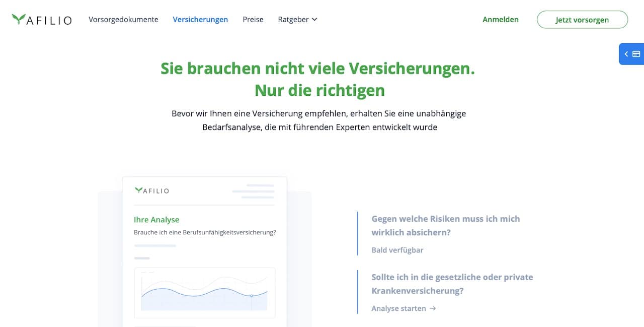Click the Afilio logo on the analysis preview card
Image resolution: width=644 pixels, height=327 pixels.
point(151,190)
